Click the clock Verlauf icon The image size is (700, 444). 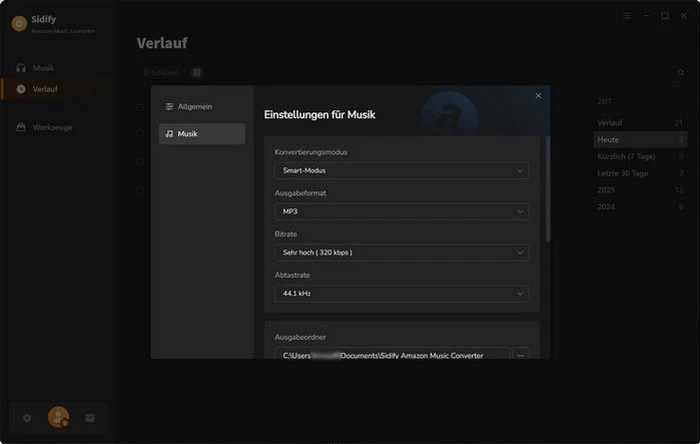tap(21, 89)
